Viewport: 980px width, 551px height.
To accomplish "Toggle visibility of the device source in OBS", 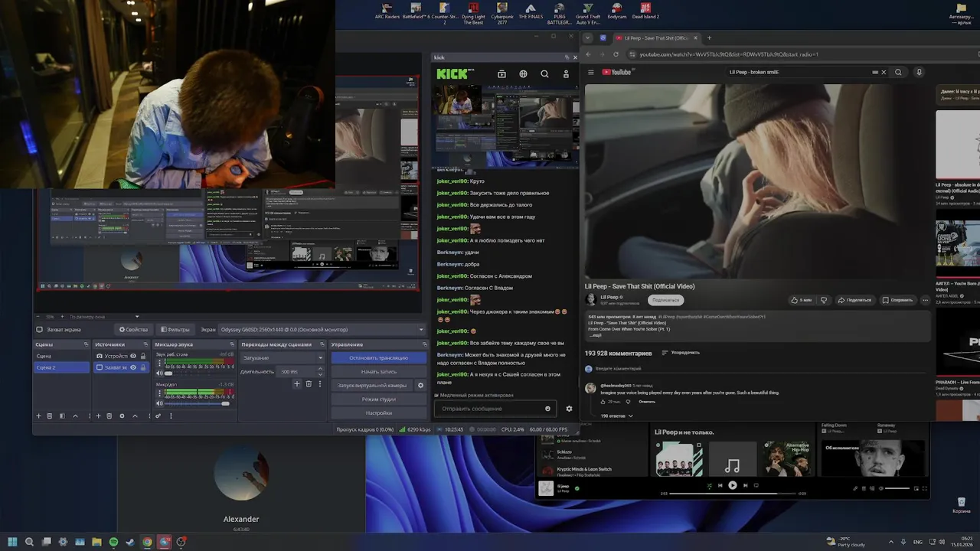I will 133,356.
